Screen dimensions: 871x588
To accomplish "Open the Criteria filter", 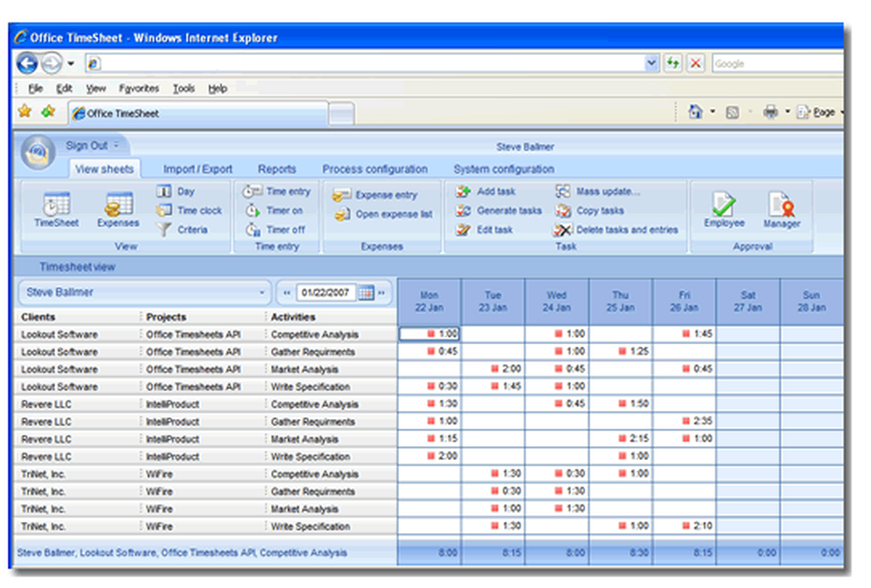I will [182, 229].
